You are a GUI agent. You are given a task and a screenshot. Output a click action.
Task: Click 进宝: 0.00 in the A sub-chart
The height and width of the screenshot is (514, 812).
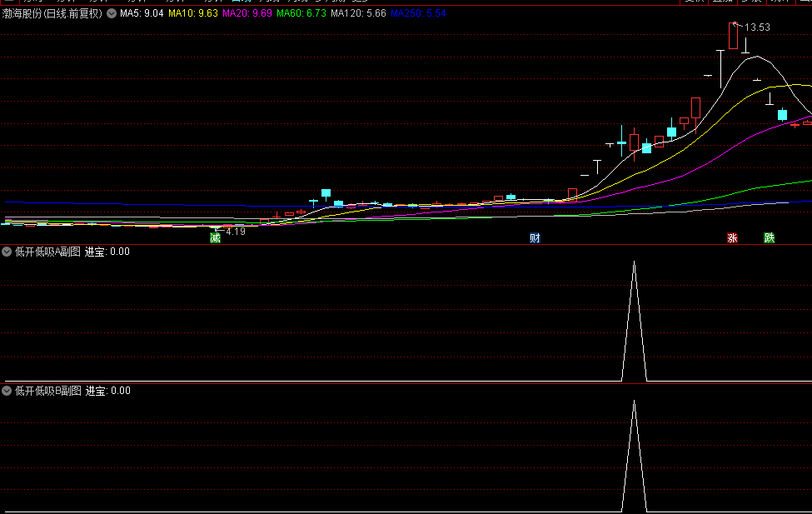pos(107,252)
